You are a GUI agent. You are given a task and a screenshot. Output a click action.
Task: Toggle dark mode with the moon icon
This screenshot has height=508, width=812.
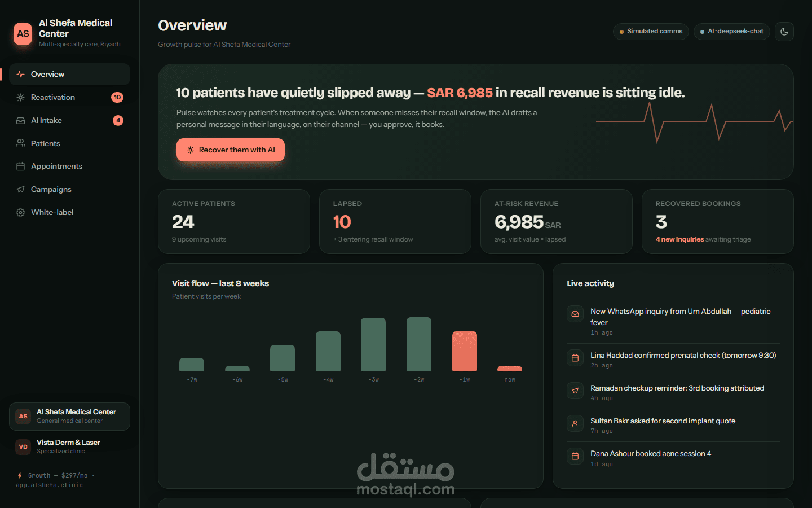click(784, 32)
